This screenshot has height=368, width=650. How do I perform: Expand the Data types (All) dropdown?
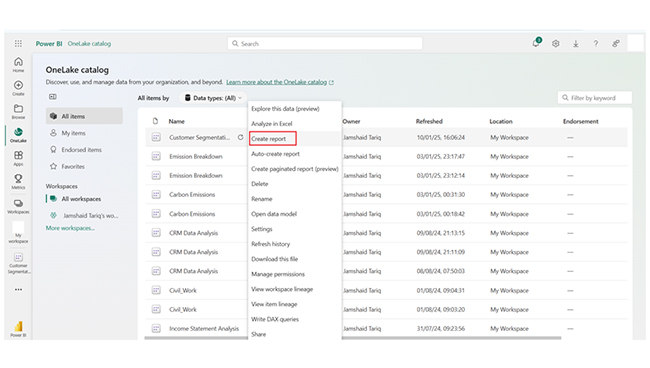tap(213, 98)
